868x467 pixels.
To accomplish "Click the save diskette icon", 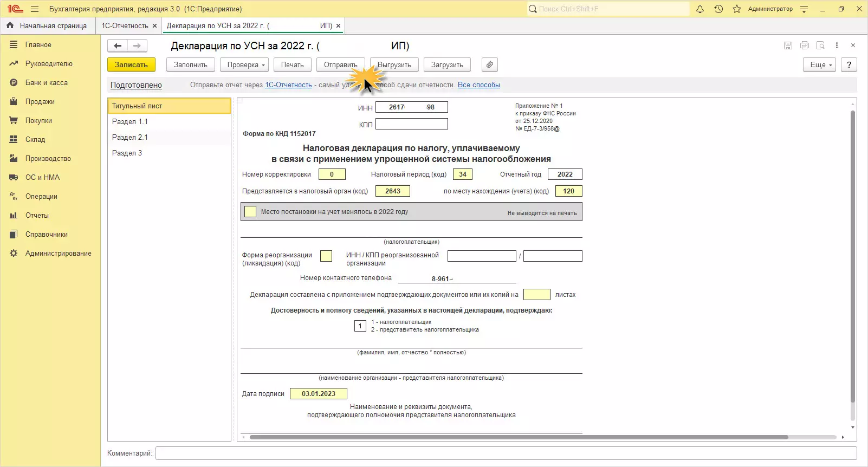I will coord(788,46).
